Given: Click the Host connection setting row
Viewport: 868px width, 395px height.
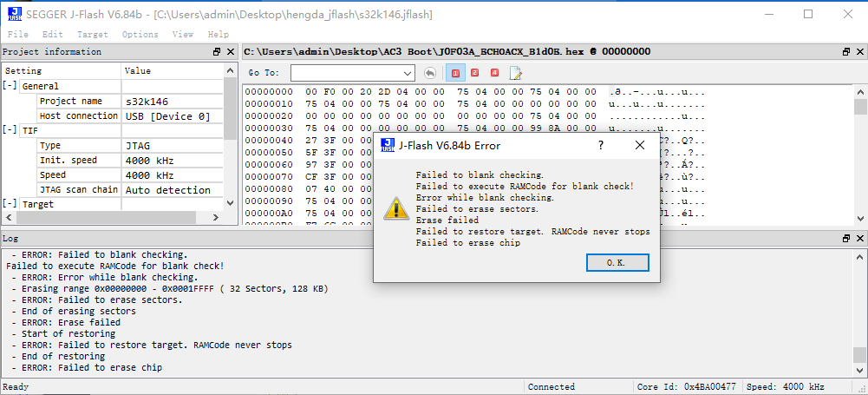Looking at the screenshot, I should pos(79,116).
